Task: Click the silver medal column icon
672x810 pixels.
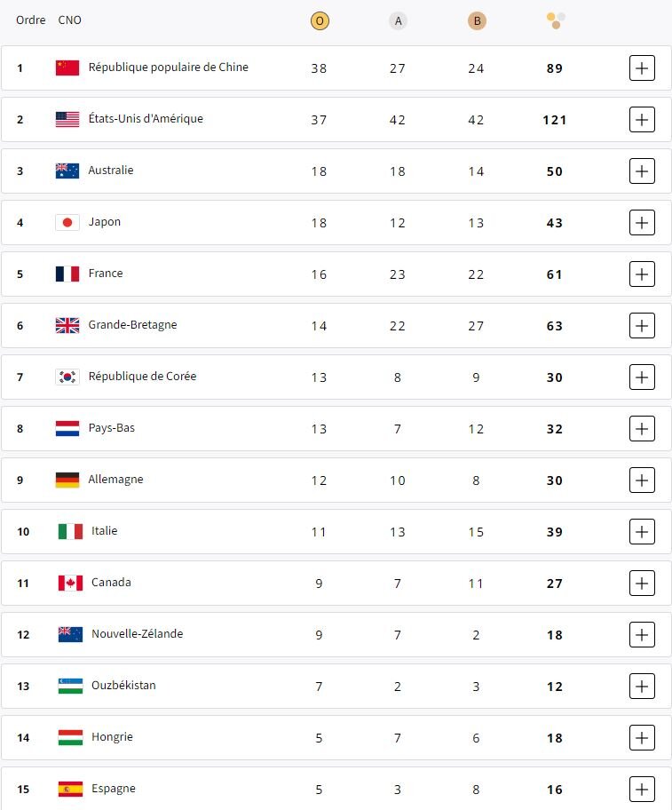Action: (x=398, y=21)
